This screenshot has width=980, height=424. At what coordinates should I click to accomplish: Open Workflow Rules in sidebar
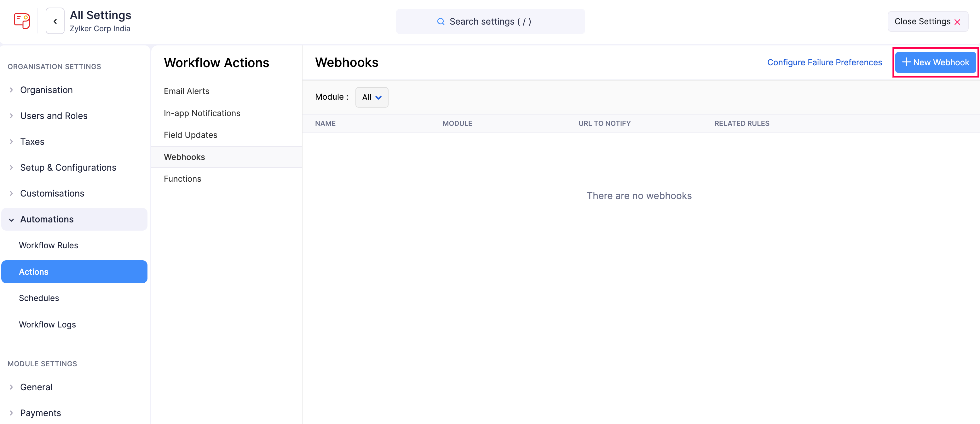tap(49, 245)
